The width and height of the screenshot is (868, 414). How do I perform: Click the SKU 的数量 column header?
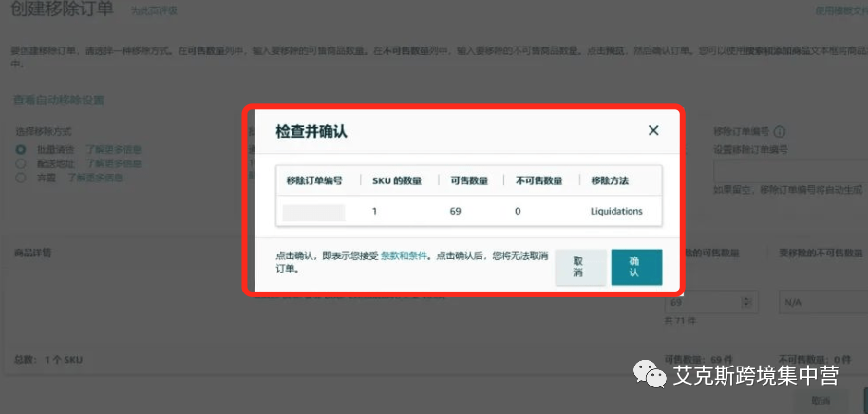point(397,180)
